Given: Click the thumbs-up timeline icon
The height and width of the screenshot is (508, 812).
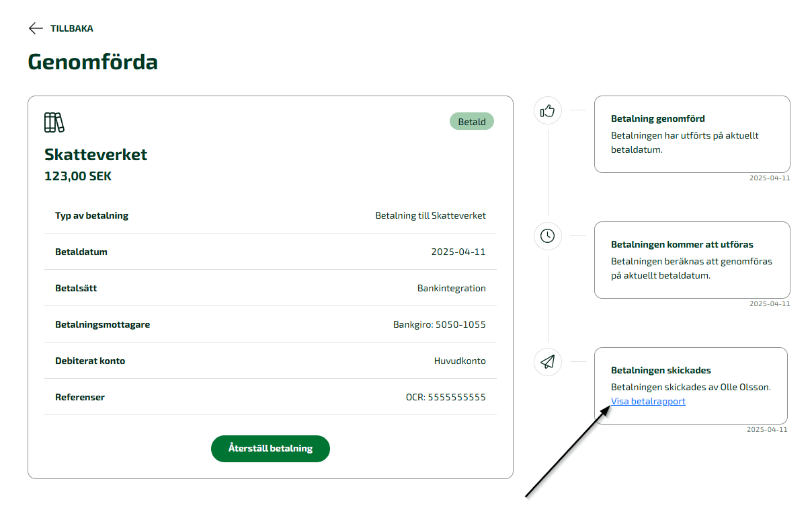Looking at the screenshot, I should (548, 110).
